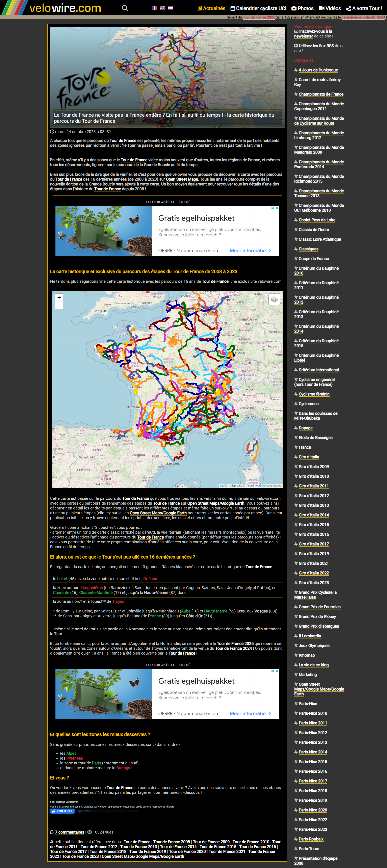Open Championnats du Monde Copenhagen 2011 category
The width and height of the screenshot is (387, 868).
pos(319,106)
